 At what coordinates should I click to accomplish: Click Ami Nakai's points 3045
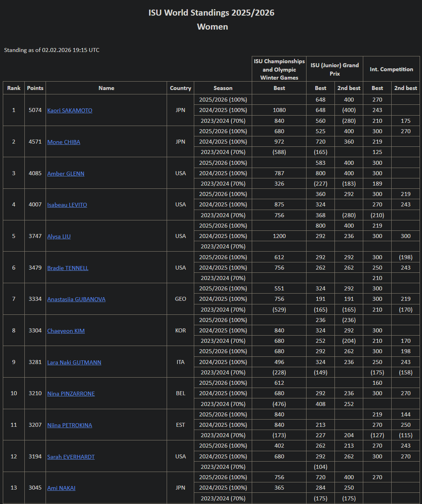click(x=35, y=488)
